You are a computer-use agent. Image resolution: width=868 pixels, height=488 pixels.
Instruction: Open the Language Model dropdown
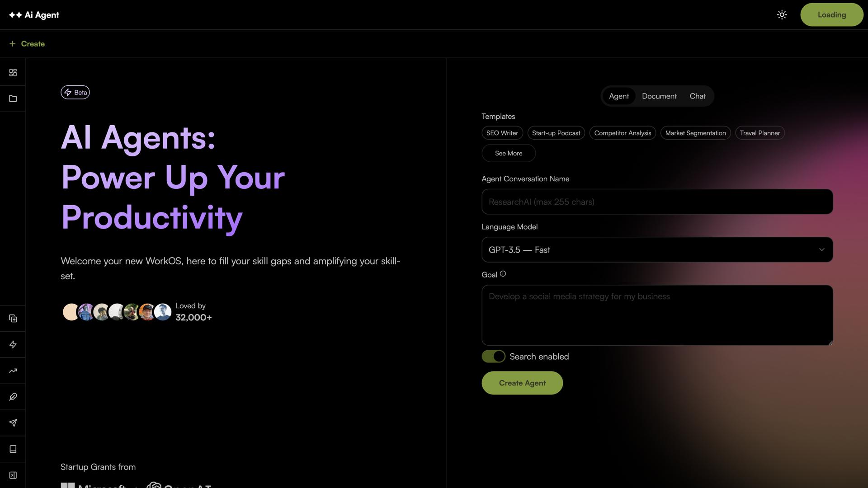[x=657, y=250]
